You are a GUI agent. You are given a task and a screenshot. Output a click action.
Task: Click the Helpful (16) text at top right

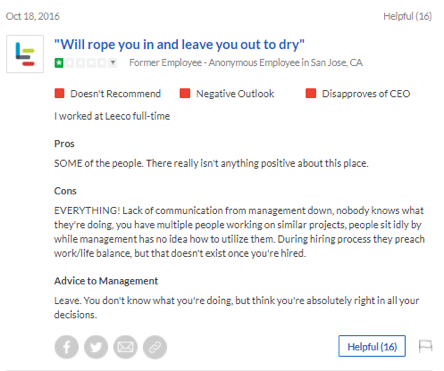tap(407, 16)
